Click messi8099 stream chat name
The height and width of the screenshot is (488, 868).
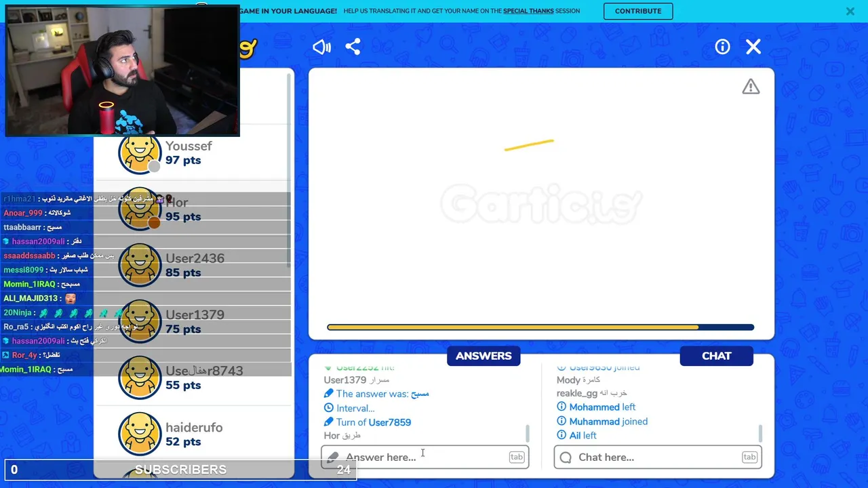coord(23,270)
